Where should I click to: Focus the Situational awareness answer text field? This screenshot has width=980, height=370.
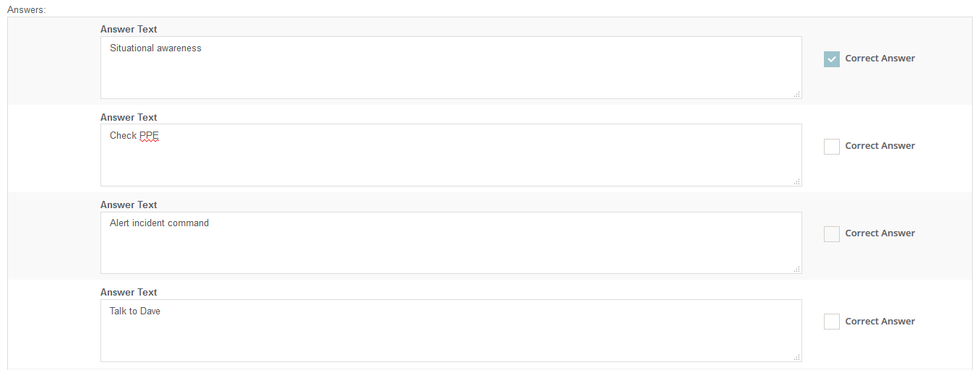[451, 67]
